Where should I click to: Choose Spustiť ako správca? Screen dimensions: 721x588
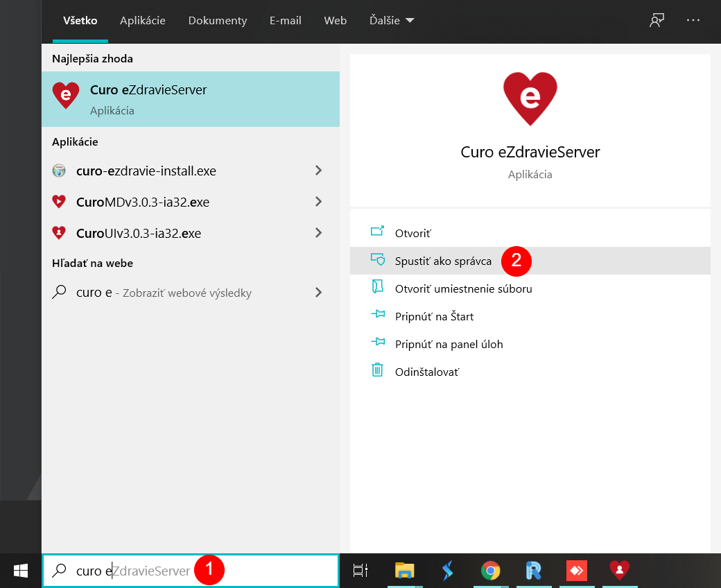coord(530,261)
